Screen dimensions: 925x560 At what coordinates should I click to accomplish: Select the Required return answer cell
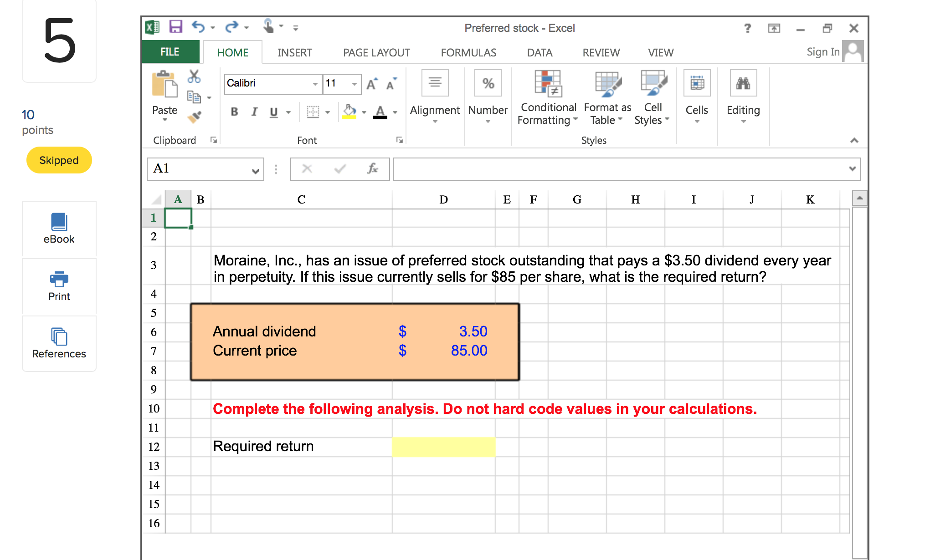click(443, 446)
